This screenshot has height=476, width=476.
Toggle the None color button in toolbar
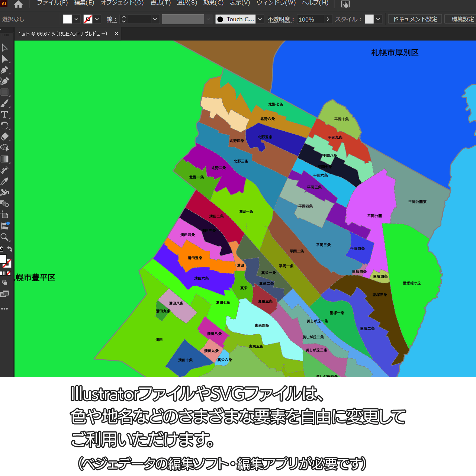pos(9,273)
